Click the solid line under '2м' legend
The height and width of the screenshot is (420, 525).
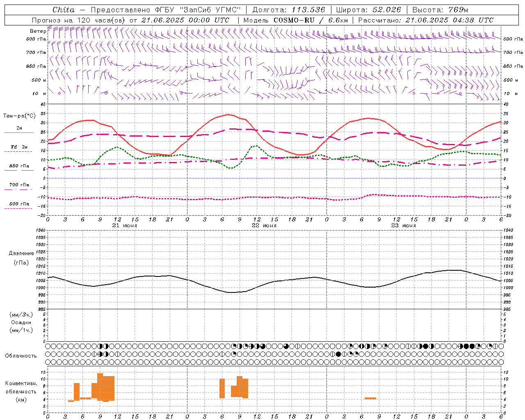tap(19, 132)
